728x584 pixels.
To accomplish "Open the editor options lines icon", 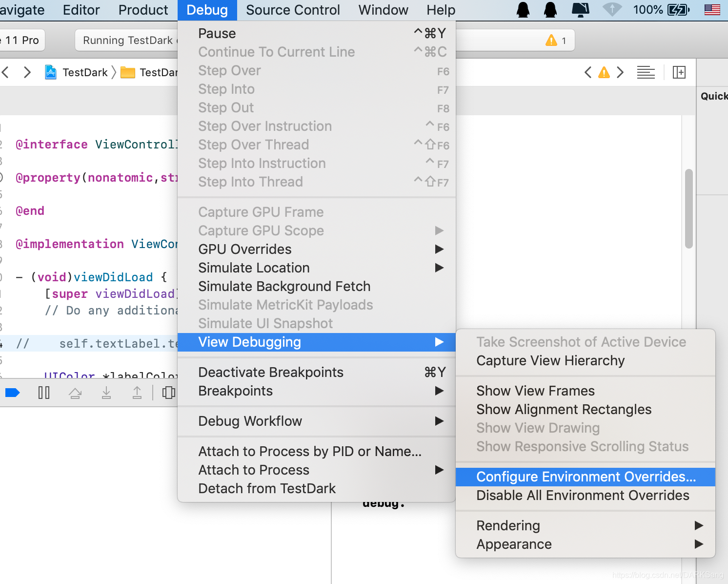I will (646, 72).
